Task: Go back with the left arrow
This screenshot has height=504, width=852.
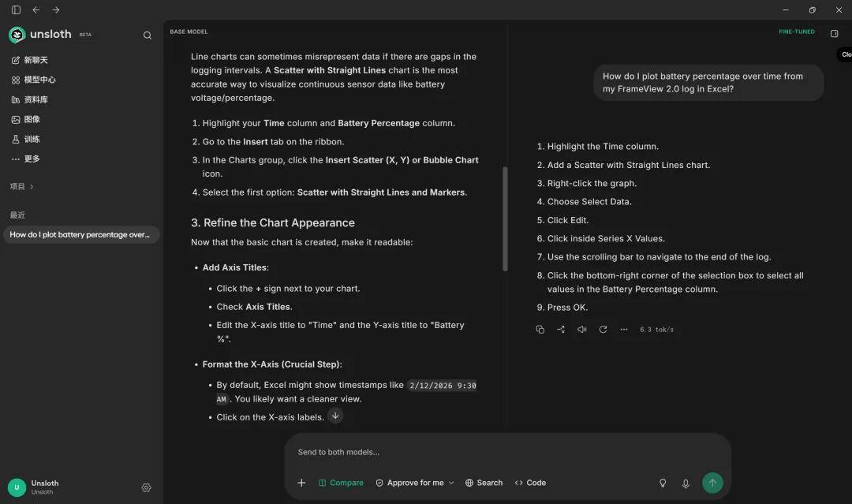Action: coord(35,9)
